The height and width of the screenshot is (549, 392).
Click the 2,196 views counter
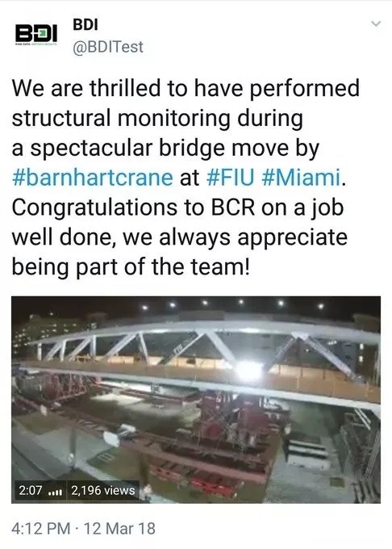[103, 490]
